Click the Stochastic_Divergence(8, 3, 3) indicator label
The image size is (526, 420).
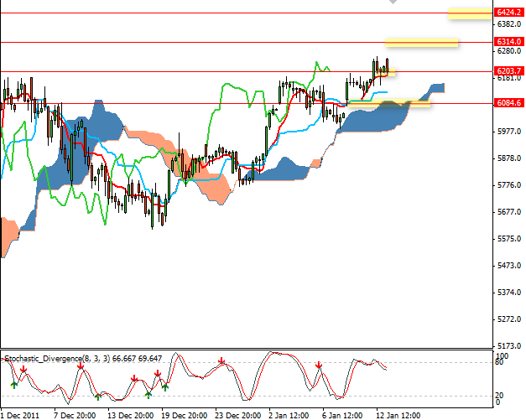(x=44, y=358)
